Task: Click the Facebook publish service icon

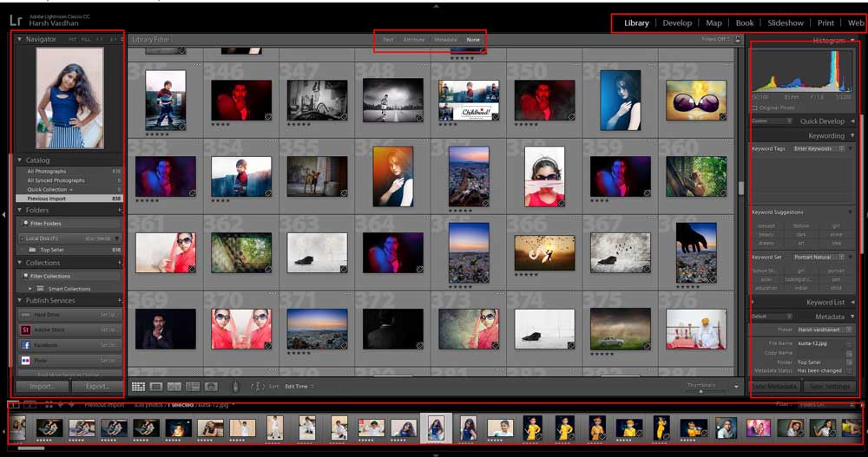Action: [x=25, y=344]
